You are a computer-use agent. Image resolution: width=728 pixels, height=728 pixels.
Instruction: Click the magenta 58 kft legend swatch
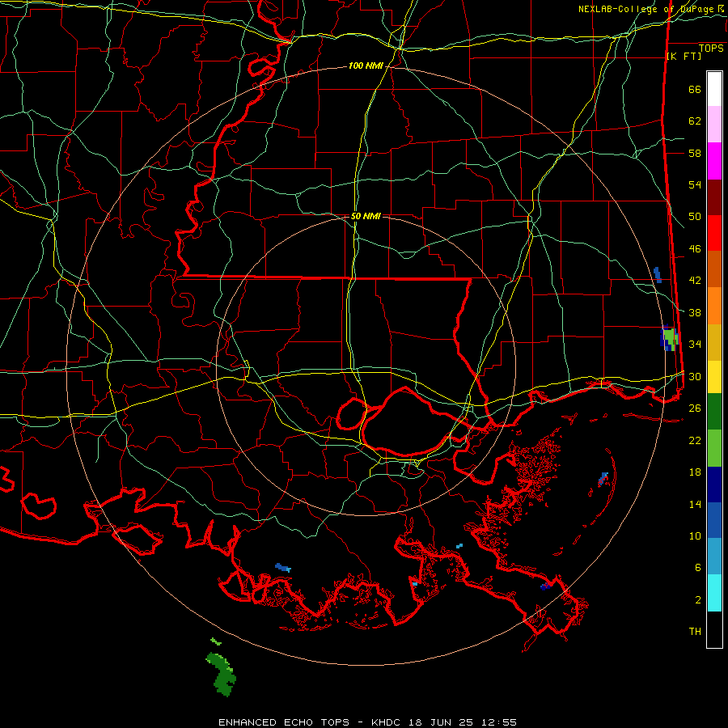tap(714, 161)
